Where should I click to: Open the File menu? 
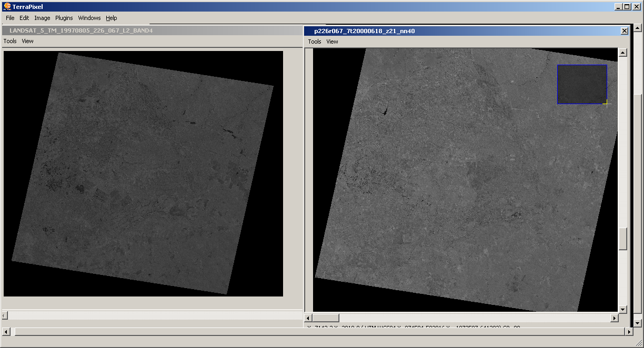click(x=10, y=18)
